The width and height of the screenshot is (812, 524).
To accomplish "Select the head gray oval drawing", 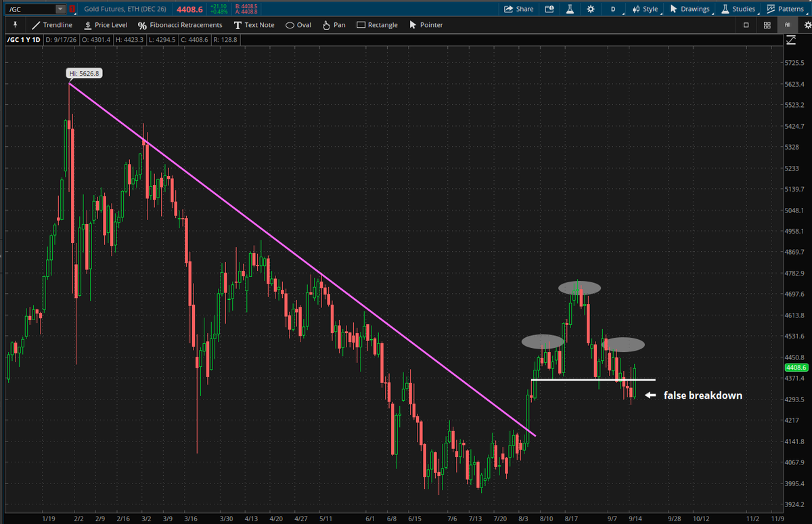I will point(580,288).
